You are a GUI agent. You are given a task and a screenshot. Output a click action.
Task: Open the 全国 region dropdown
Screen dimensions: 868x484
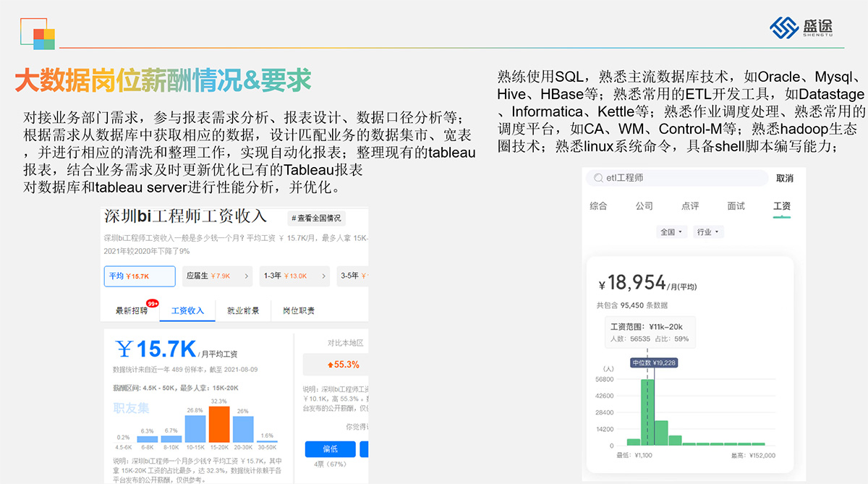tap(671, 232)
